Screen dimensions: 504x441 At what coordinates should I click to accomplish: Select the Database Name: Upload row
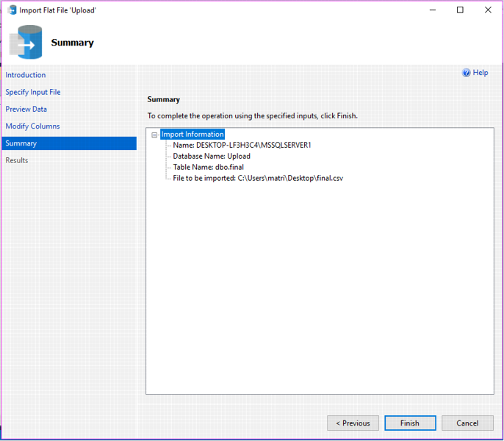[212, 156]
